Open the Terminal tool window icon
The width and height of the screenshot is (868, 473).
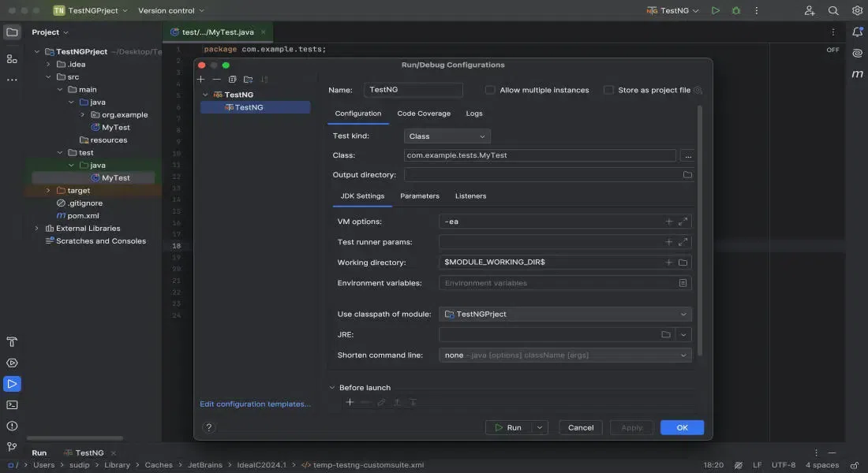tap(12, 405)
